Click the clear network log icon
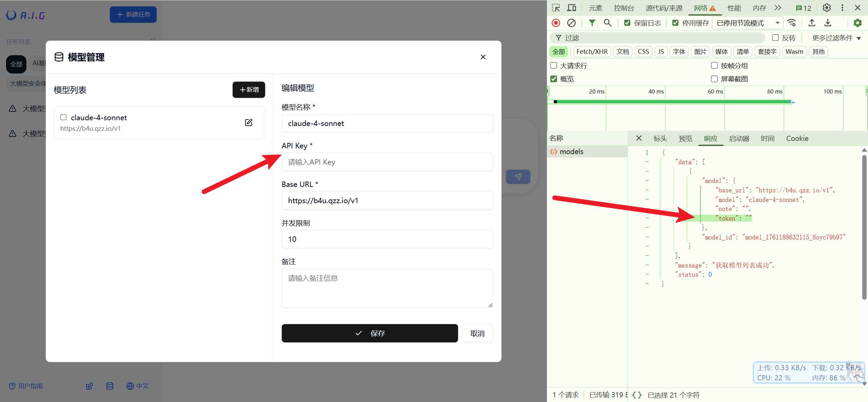This screenshot has height=402, width=868. click(x=571, y=23)
